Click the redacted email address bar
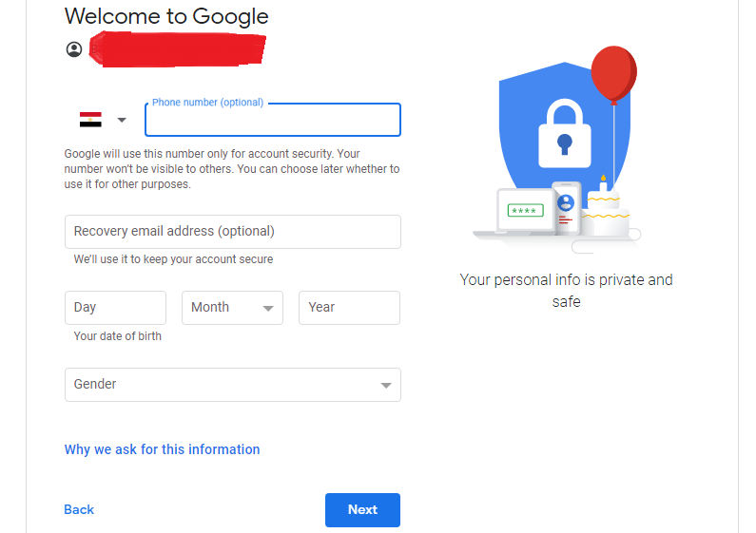This screenshot has height=533, width=756. pyautogui.click(x=177, y=49)
